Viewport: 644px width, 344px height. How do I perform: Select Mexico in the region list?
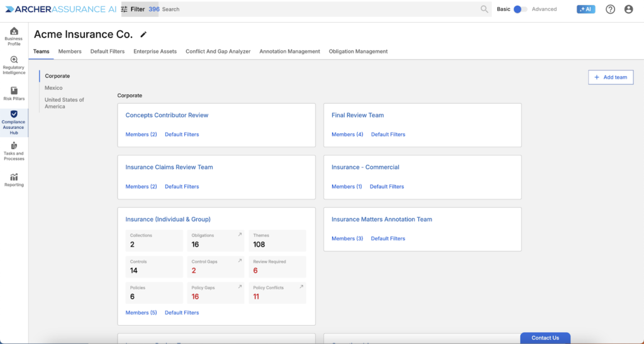pyautogui.click(x=53, y=88)
